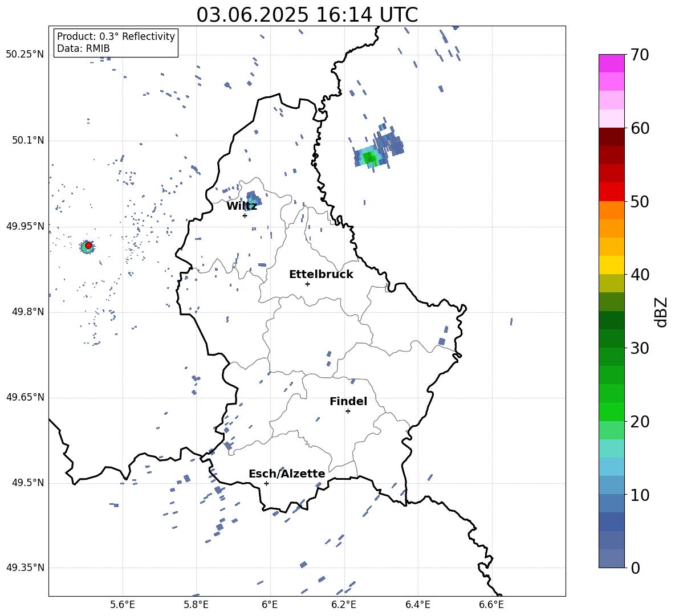Click the yellow 40 dBZ colorbar segment
Image resolution: width=675 pixels, height=616 pixels.
click(611, 265)
